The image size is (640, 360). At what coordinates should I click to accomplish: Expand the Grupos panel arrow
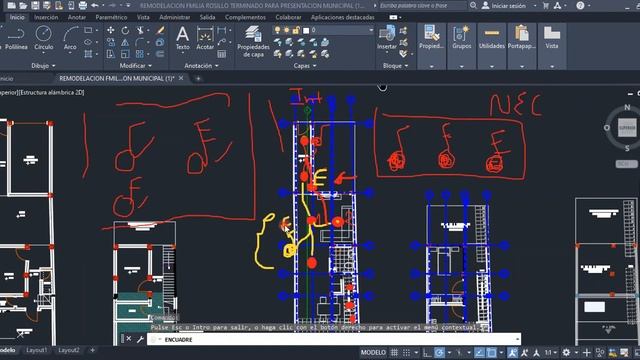pos(461,66)
